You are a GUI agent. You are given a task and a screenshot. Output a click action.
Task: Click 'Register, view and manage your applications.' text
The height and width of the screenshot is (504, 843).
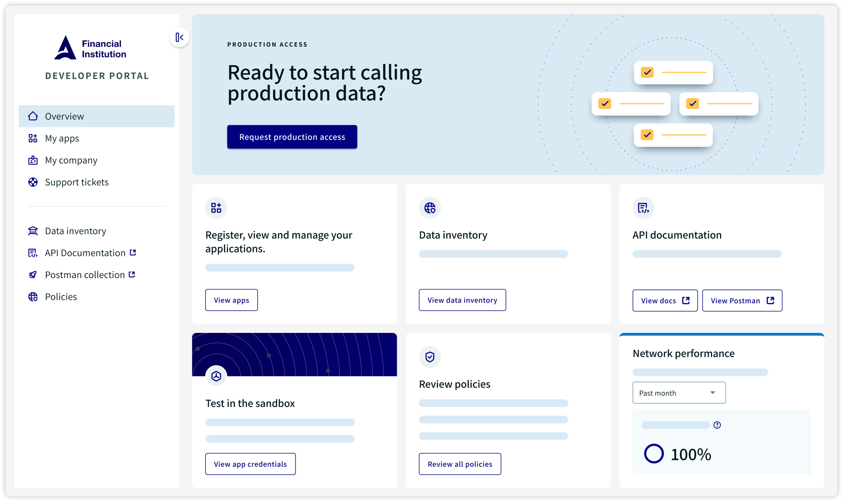pos(279,241)
